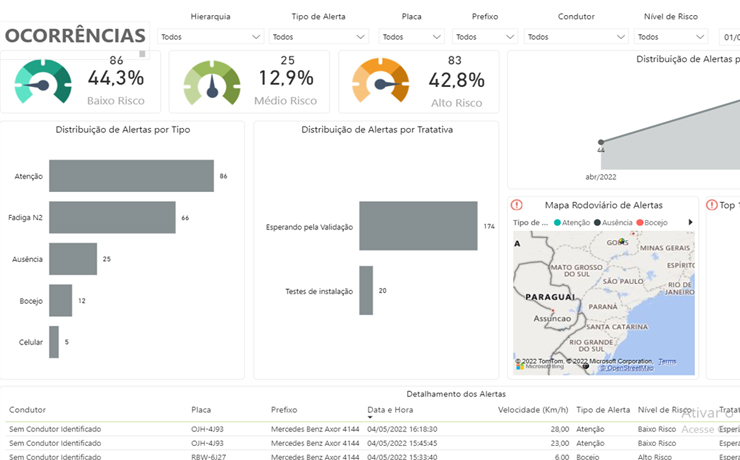
Task: Sort table by Condutor column header
Action: pos(28,409)
